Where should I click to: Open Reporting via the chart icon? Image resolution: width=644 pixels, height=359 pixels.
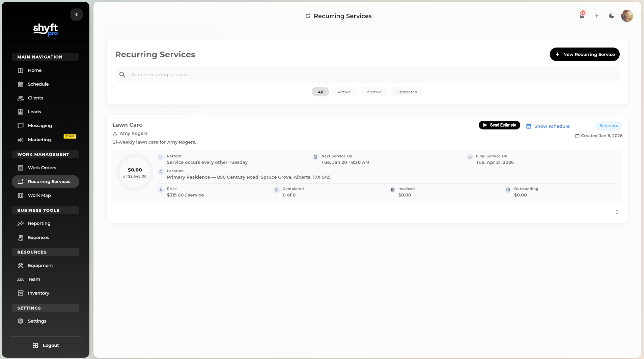pyautogui.click(x=21, y=223)
